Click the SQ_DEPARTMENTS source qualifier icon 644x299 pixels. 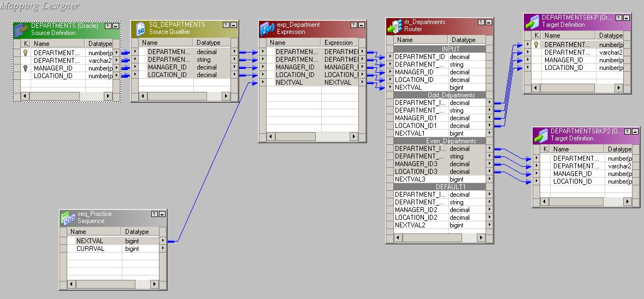point(140,28)
